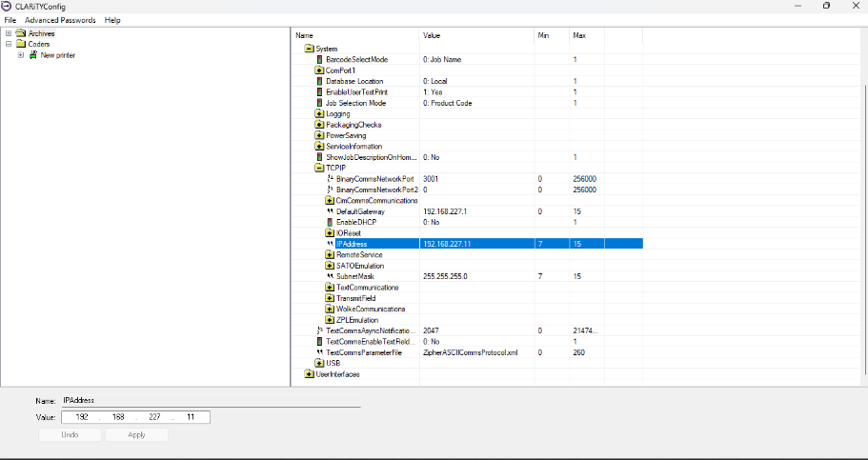Screen dimensions: 868x460
Task: Open the File menu
Action: click(x=10, y=20)
